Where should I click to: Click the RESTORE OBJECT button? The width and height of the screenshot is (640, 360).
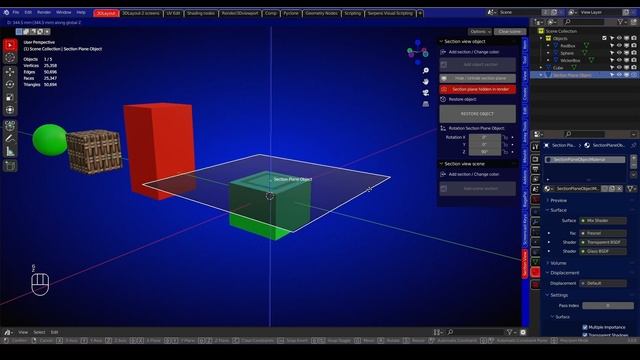[x=478, y=114]
